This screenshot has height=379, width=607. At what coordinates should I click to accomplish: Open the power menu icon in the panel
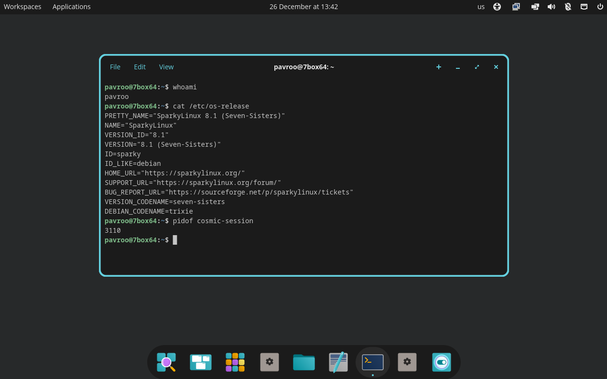tap(600, 7)
